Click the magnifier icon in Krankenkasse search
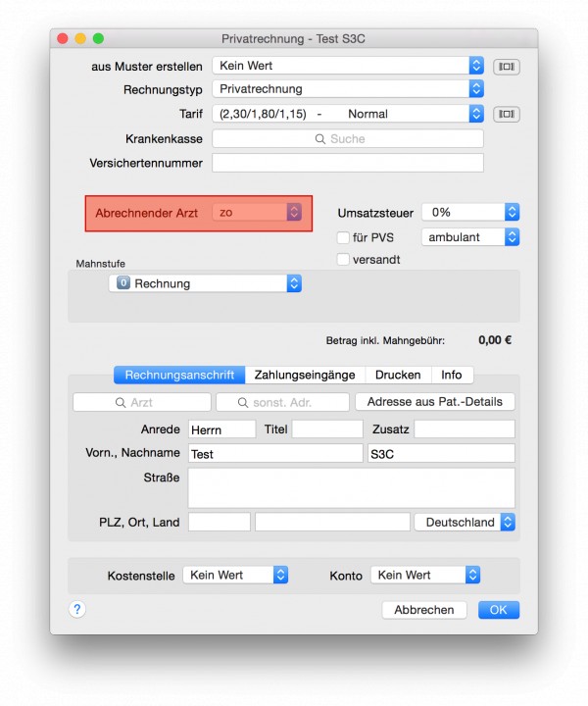The image size is (588, 706). click(319, 139)
